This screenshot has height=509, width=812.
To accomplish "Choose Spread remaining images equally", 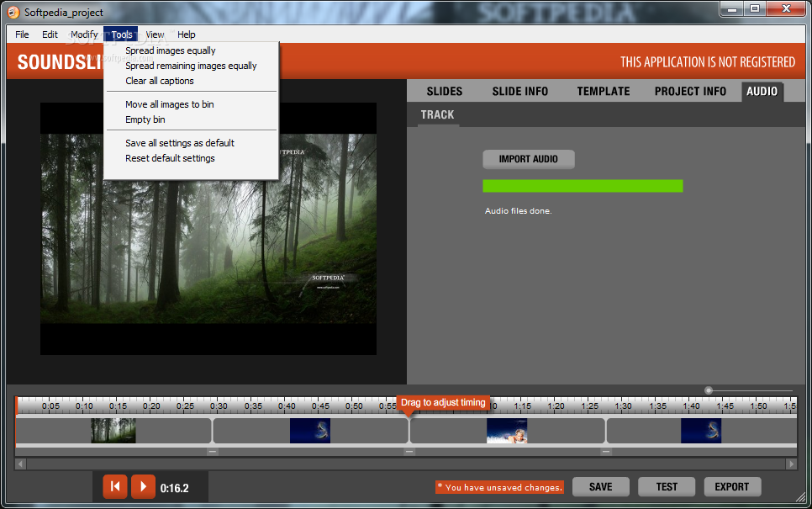I will 191,66.
